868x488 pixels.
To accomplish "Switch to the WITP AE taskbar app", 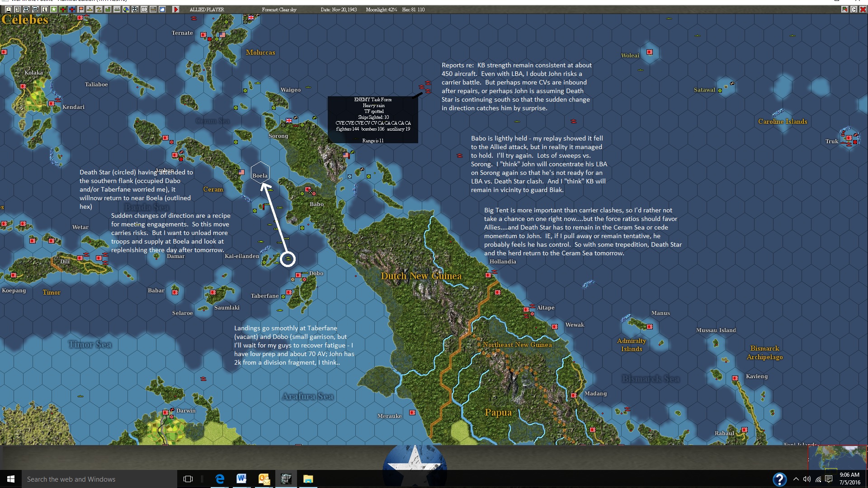I will [286, 479].
